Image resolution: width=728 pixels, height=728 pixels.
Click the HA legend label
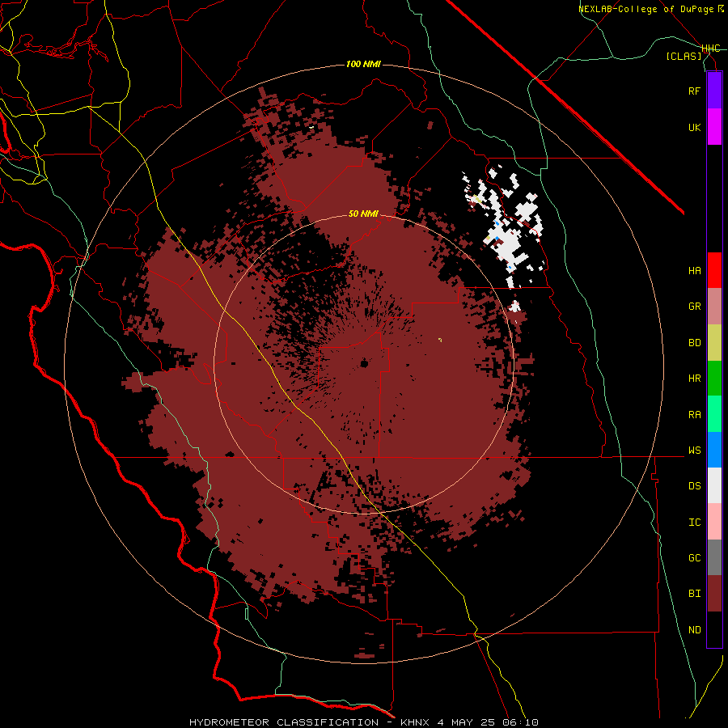point(694,271)
